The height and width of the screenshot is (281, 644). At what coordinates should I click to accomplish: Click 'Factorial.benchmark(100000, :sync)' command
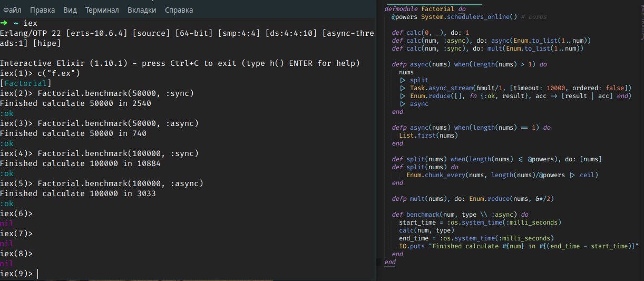click(118, 153)
